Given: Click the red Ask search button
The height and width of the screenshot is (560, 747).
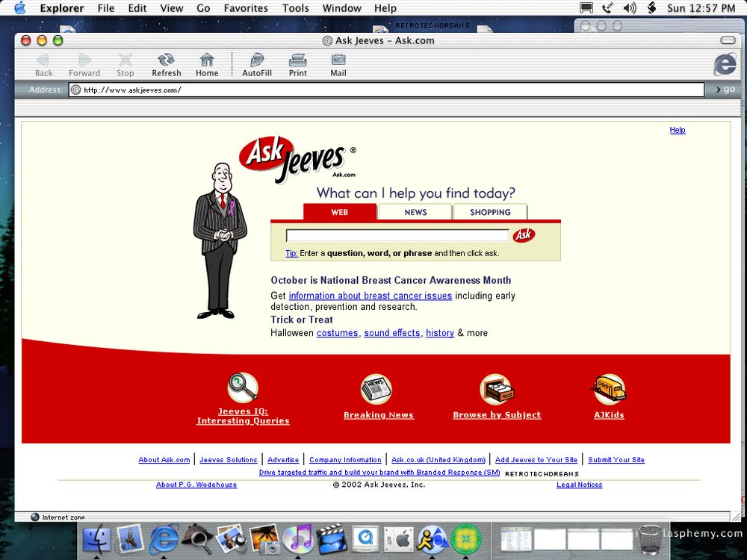Looking at the screenshot, I should [524, 234].
